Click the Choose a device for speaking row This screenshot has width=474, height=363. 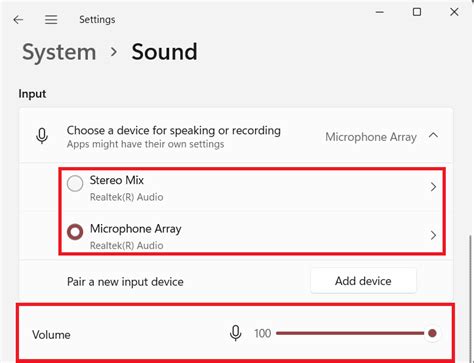[x=236, y=136]
